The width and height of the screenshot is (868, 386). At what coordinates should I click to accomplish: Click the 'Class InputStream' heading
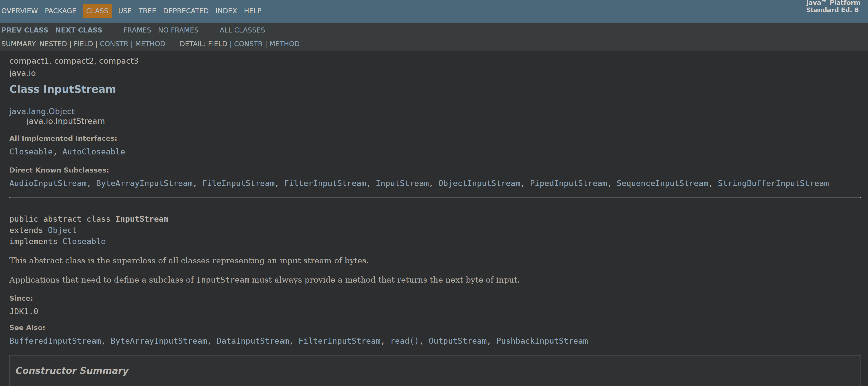63,89
